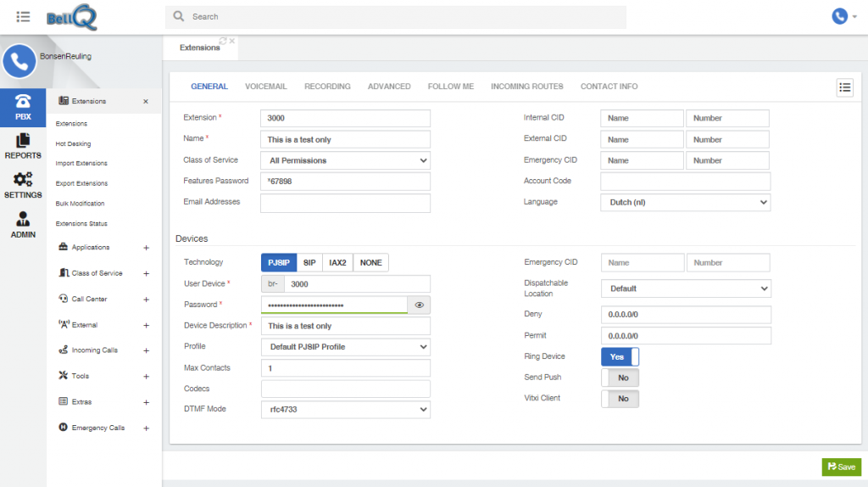
Task: Reveal password with the eye icon
Action: point(419,305)
